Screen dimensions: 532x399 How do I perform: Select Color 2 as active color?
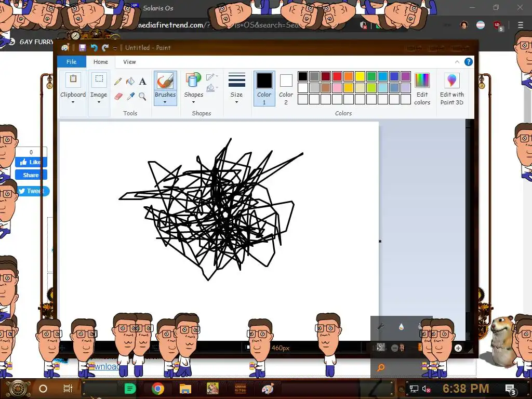coord(286,88)
